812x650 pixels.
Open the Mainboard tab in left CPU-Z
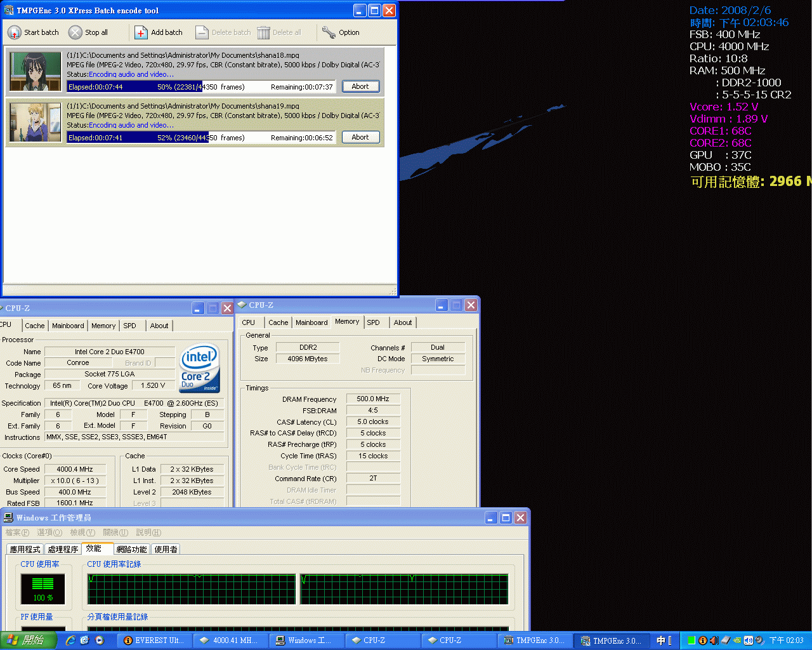point(68,326)
